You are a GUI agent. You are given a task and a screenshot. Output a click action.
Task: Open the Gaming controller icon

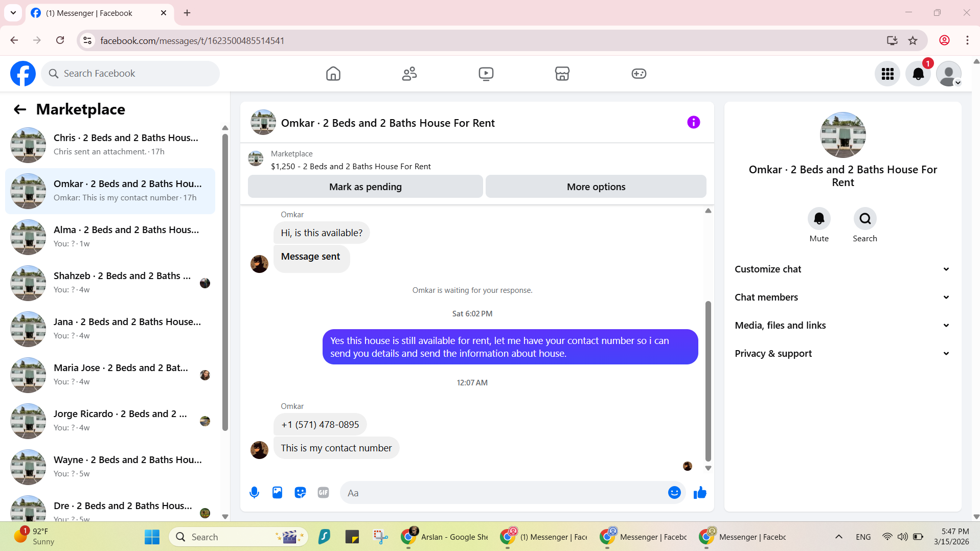(x=639, y=74)
